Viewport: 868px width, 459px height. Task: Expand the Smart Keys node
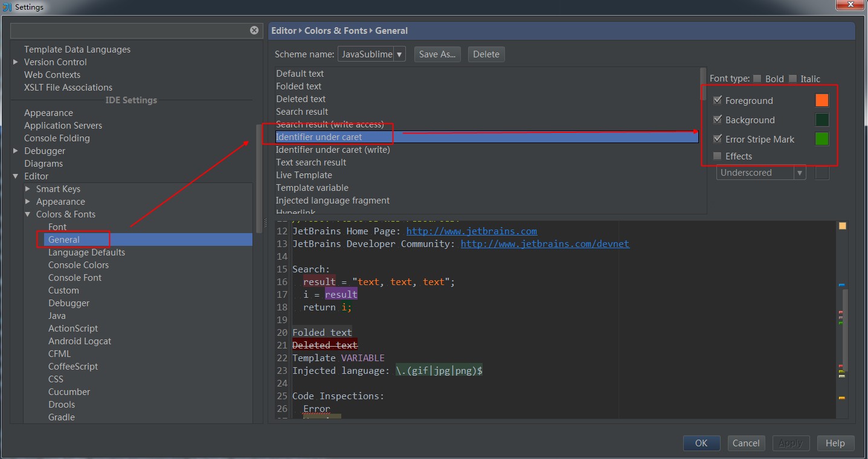pos(27,188)
